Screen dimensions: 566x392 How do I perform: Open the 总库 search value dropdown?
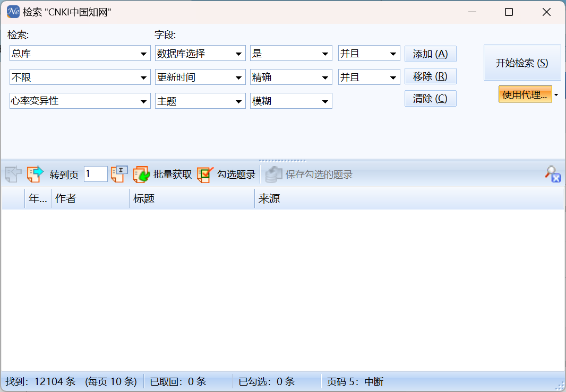143,54
